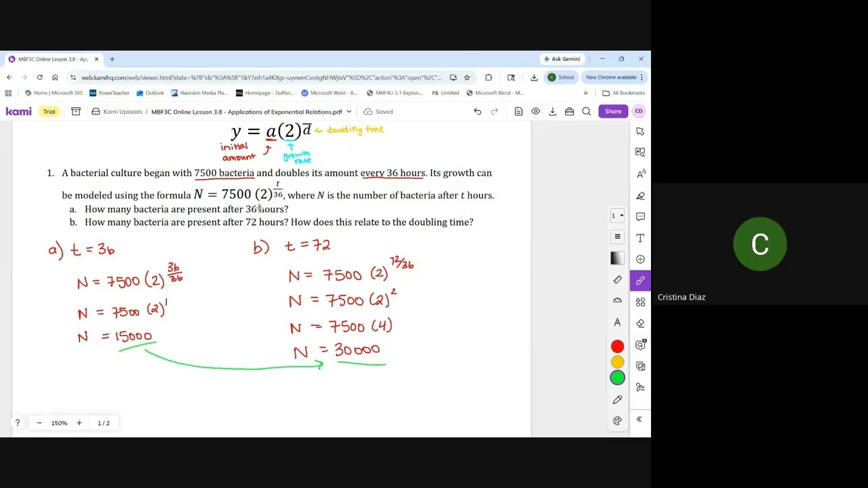Image resolution: width=868 pixels, height=488 pixels.
Task: Click the Kami logo
Action: point(18,111)
